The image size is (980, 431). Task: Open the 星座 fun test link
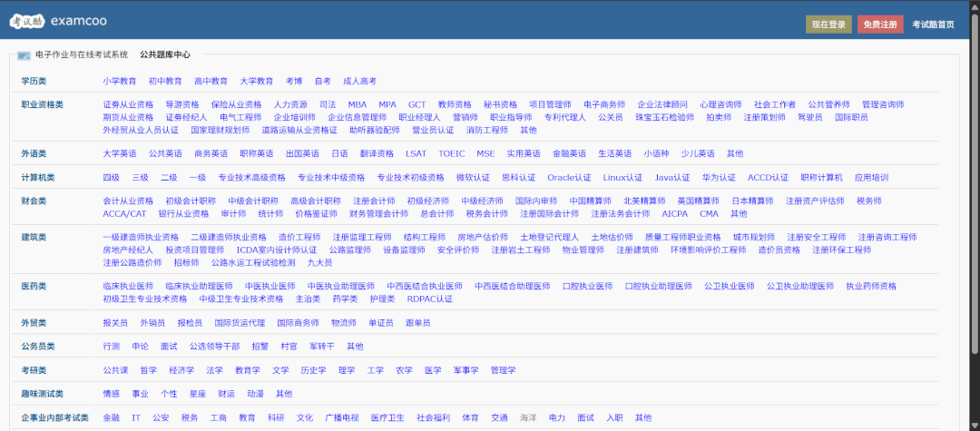click(198, 394)
